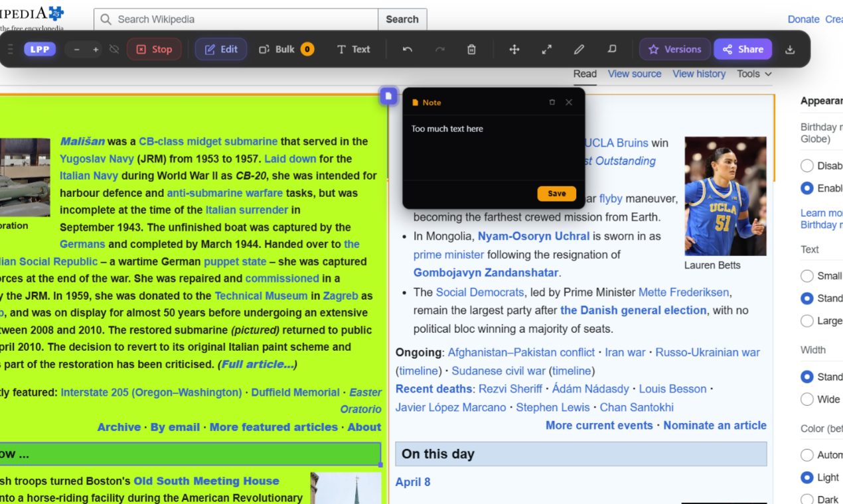
Task: Grab the toolbar drag handle dots
Action: (x=10, y=49)
